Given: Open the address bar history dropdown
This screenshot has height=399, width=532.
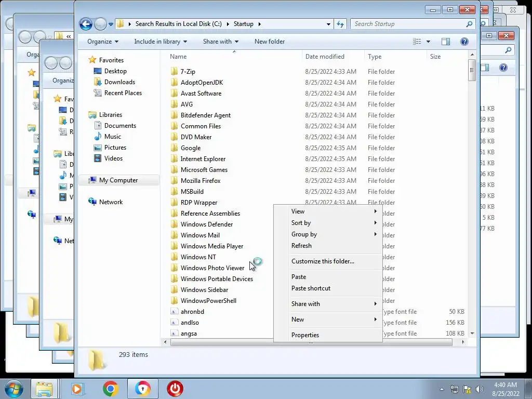Looking at the screenshot, I should pos(328,24).
